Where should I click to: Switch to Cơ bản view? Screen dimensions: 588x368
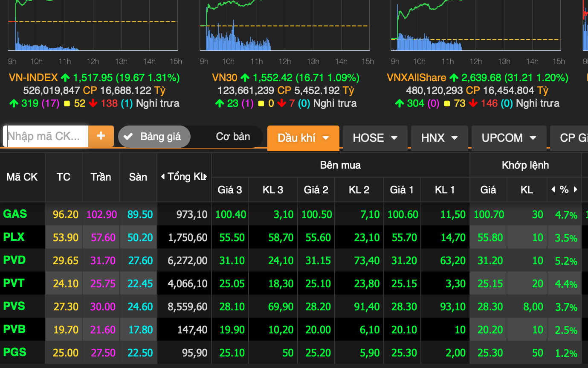coord(233,137)
